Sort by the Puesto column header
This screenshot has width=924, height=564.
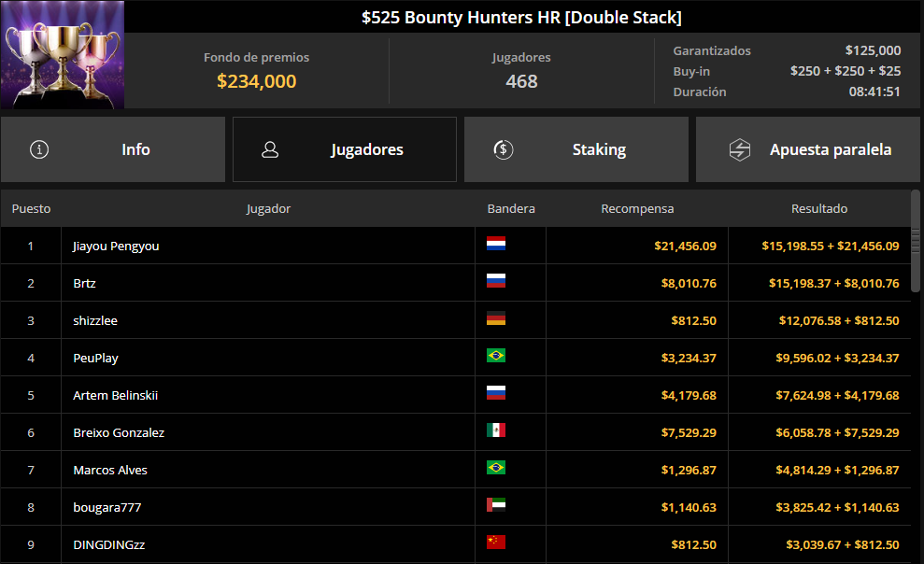pyautogui.click(x=31, y=208)
